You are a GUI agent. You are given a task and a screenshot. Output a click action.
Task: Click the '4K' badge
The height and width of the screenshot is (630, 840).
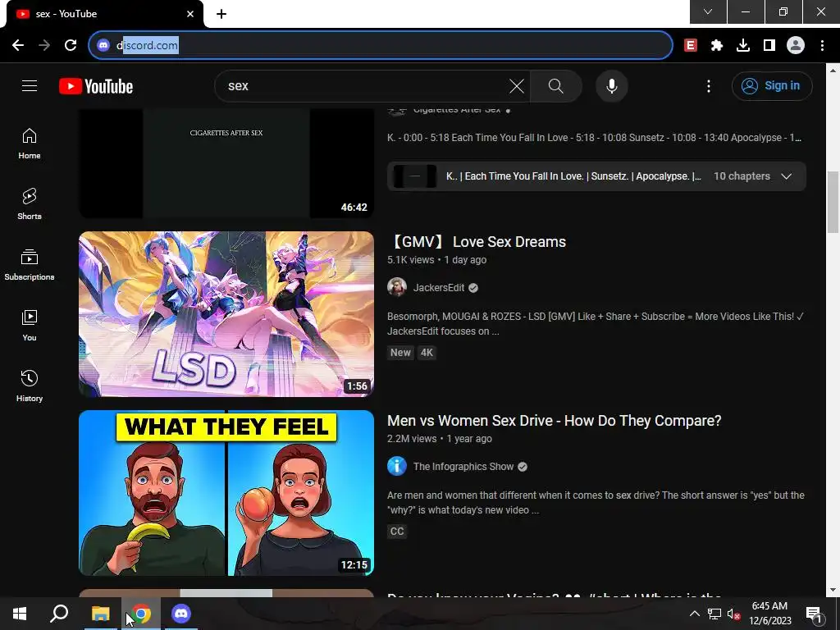pyautogui.click(x=427, y=353)
